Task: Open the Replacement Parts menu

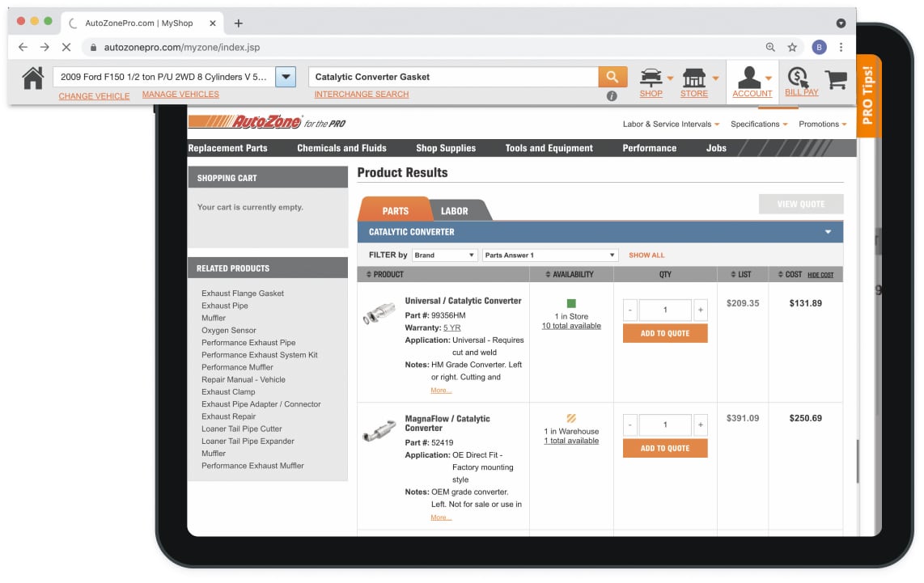Action: point(227,149)
